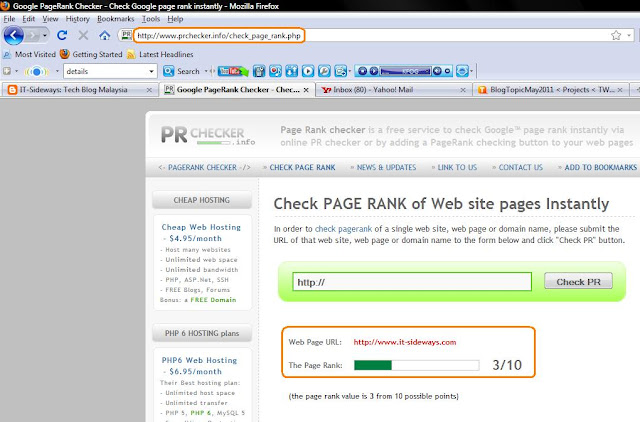Click the toolbar screen share icon
This screenshot has width=640, height=422.
[x=340, y=71]
